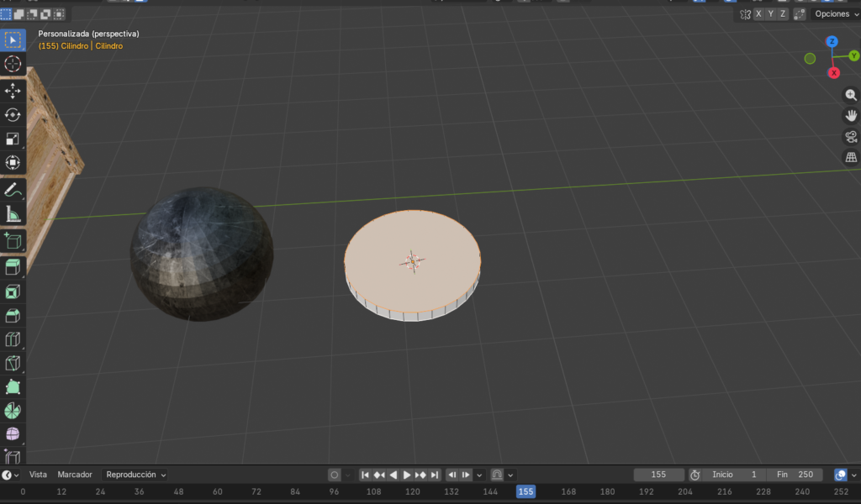Viewport: 861px width, 504px height.
Task: Select the Cursor tool in the toolbar
Action: click(13, 65)
